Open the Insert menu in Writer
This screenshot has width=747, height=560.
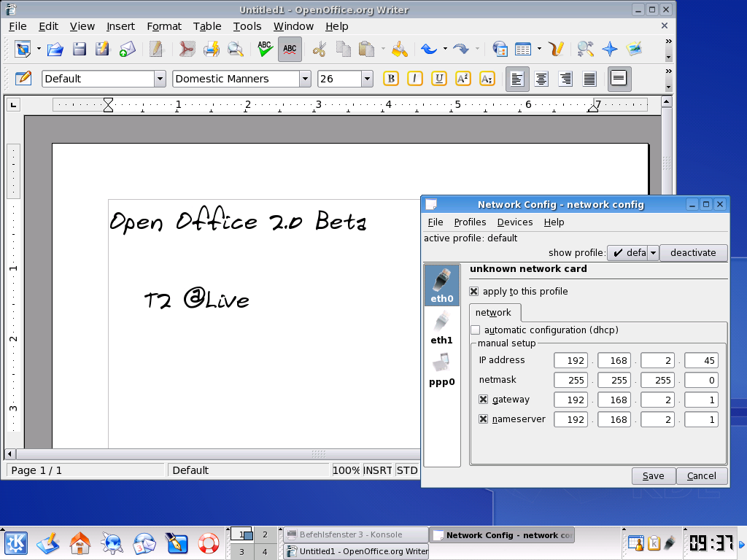tap(120, 26)
